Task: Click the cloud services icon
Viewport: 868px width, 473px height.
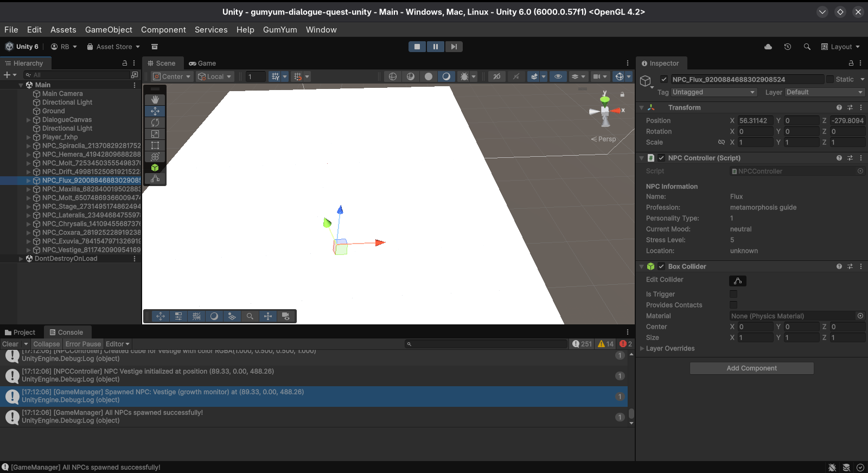Action: [x=768, y=47]
